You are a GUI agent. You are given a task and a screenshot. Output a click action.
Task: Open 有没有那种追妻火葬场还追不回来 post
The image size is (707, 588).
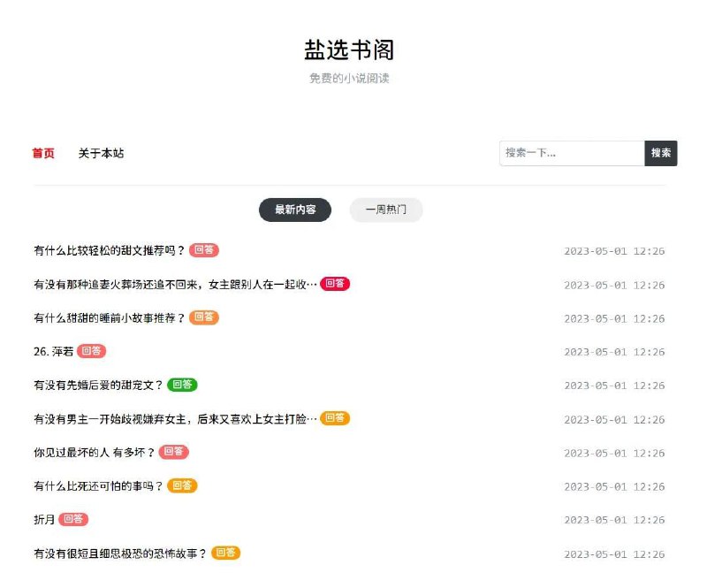click(x=175, y=285)
